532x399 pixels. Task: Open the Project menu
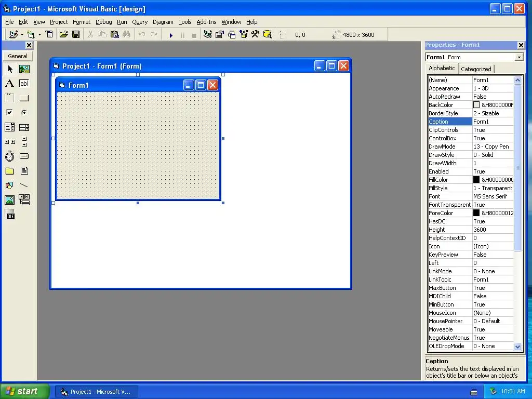[59, 22]
